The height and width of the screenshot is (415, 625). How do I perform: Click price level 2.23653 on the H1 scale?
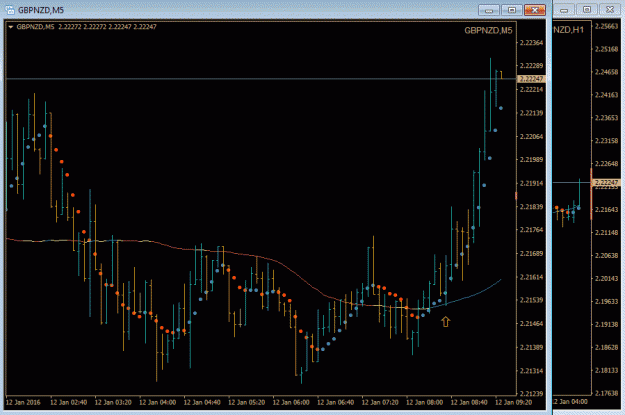point(606,118)
